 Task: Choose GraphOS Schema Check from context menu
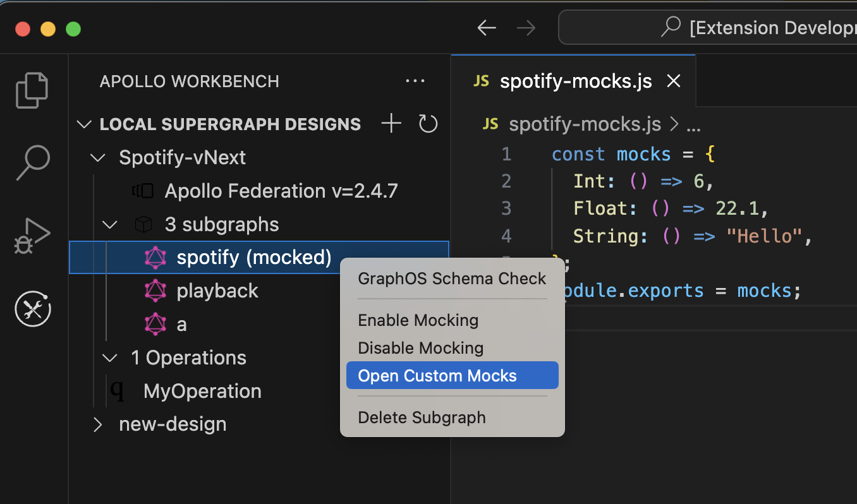click(x=452, y=279)
